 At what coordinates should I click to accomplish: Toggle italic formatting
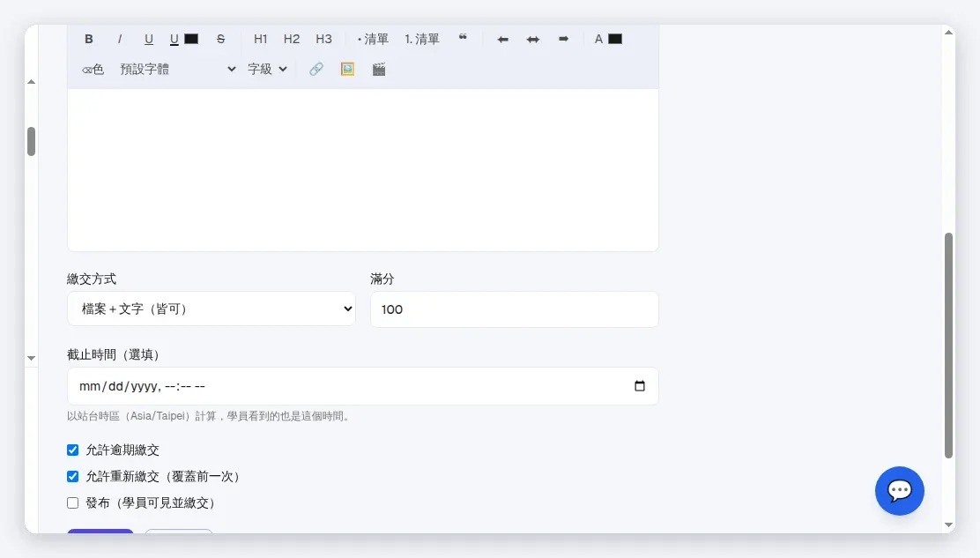[119, 40]
